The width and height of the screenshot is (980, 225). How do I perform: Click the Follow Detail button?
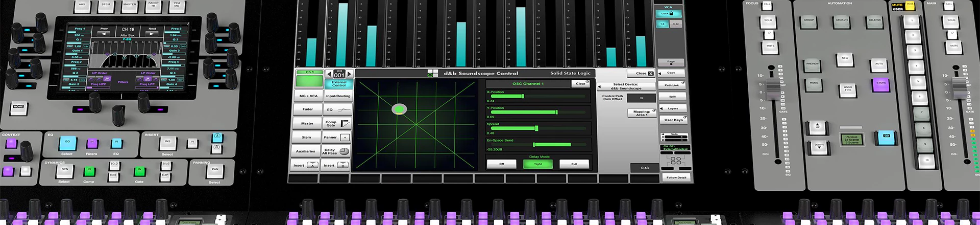coord(676,177)
